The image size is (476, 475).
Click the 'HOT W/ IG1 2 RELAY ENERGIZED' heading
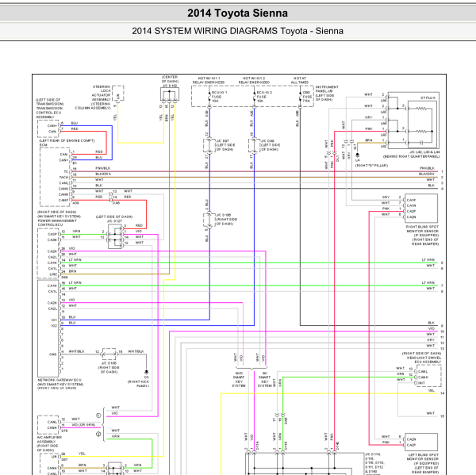point(254,80)
